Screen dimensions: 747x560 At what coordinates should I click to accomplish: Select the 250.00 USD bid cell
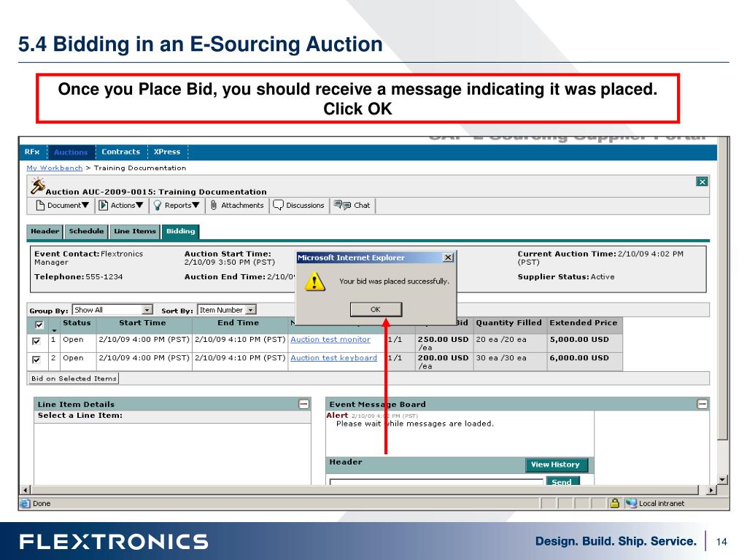(443, 343)
